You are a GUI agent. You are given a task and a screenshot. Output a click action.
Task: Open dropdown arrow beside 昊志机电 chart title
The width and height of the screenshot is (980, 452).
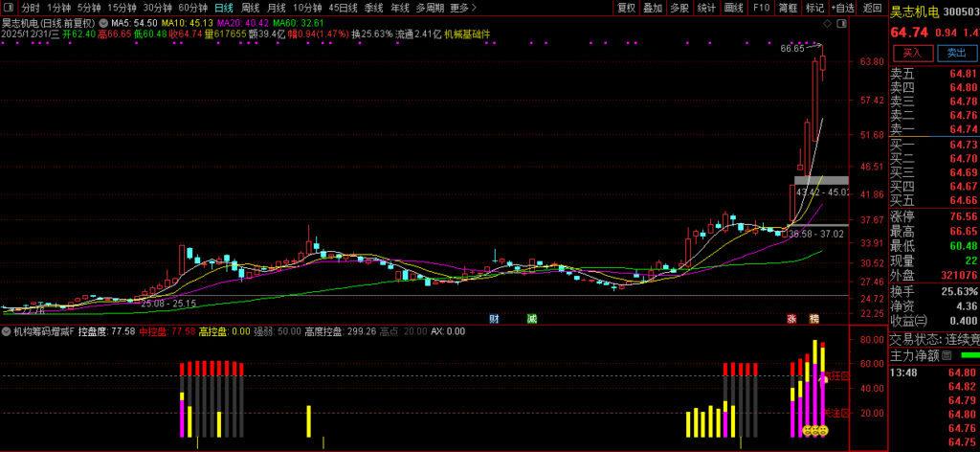pos(102,21)
